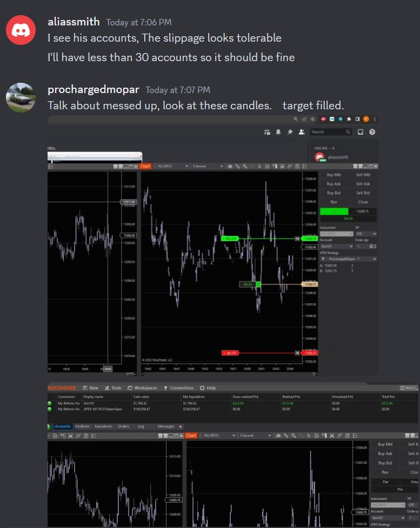This screenshot has width=420, height=528.
Task: Cancel the red Sell STP order with its X
Action: (297, 353)
